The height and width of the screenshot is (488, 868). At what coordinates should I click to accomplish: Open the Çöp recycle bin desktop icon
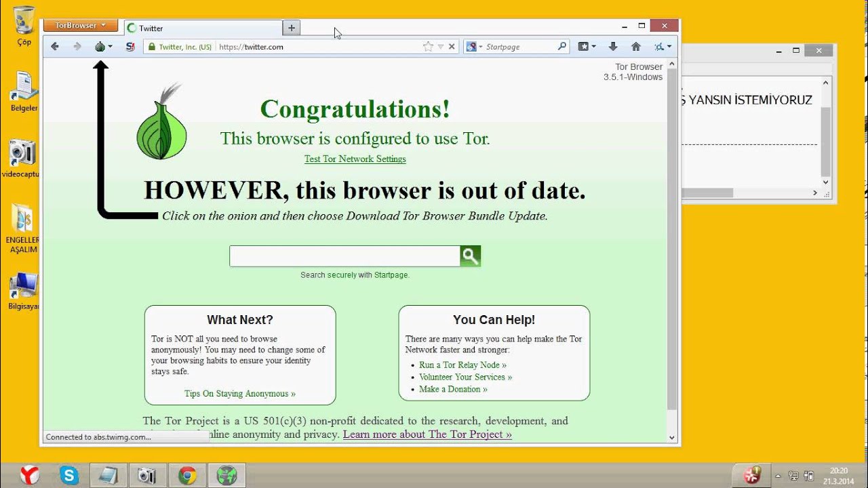point(24,26)
